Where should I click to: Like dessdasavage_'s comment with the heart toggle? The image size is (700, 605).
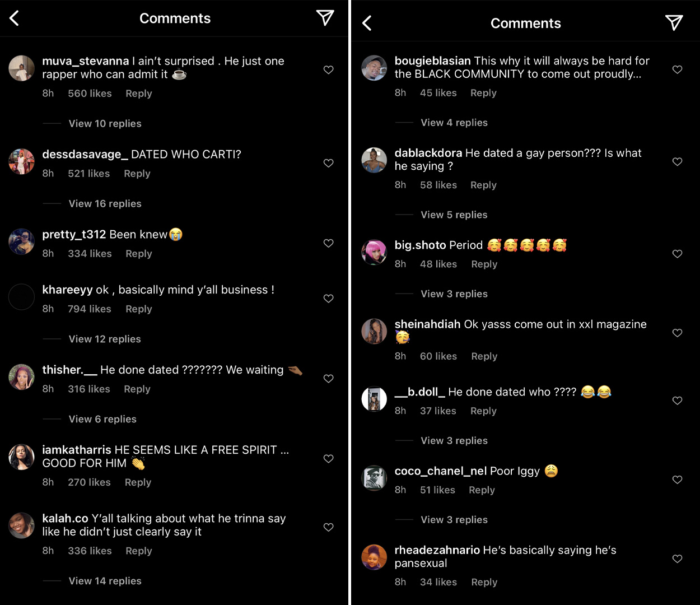coord(329,163)
